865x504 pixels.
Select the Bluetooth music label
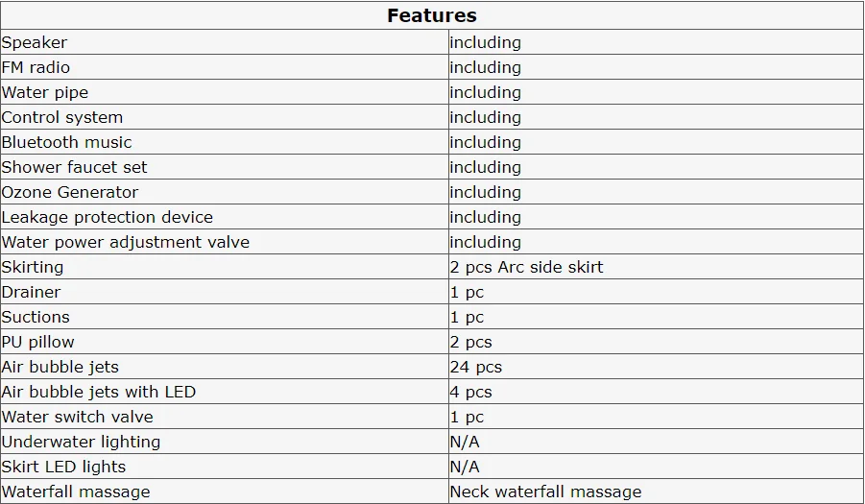(67, 142)
